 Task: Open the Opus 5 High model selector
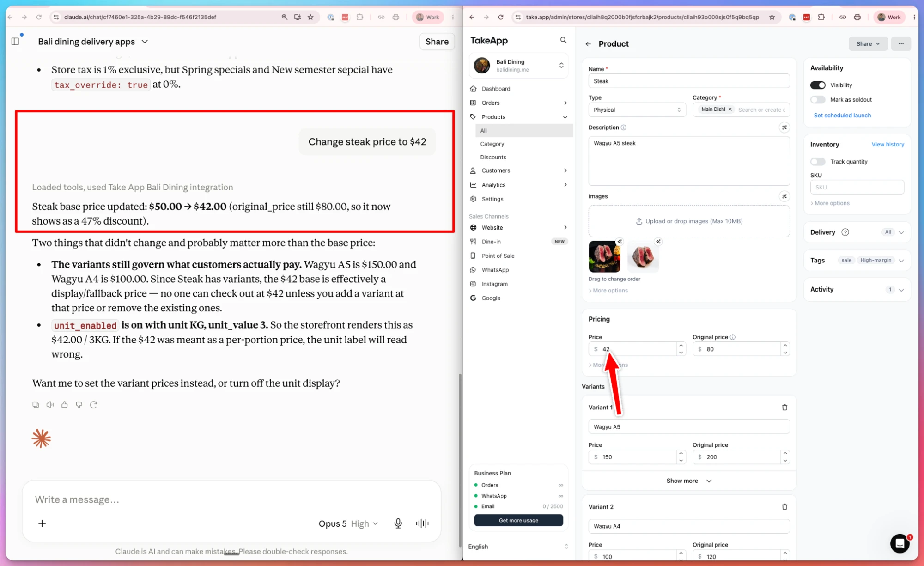click(348, 523)
